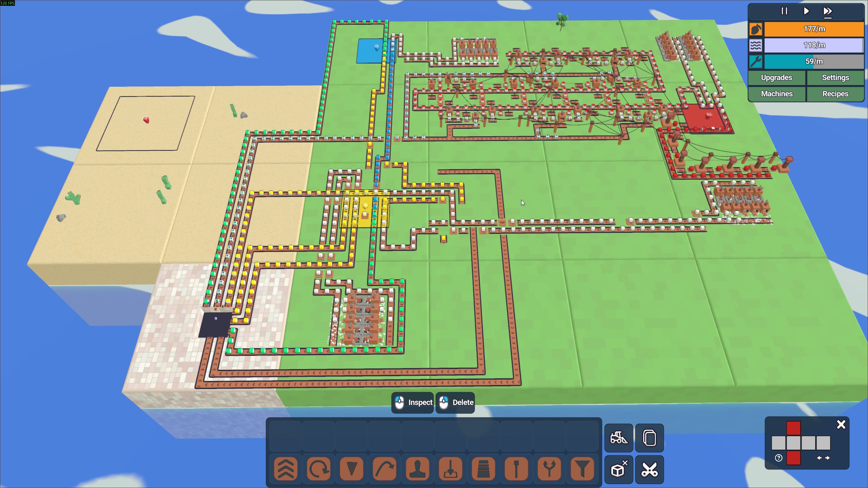
Task: Select the leftmost gray cube face
Action: click(778, 443)
